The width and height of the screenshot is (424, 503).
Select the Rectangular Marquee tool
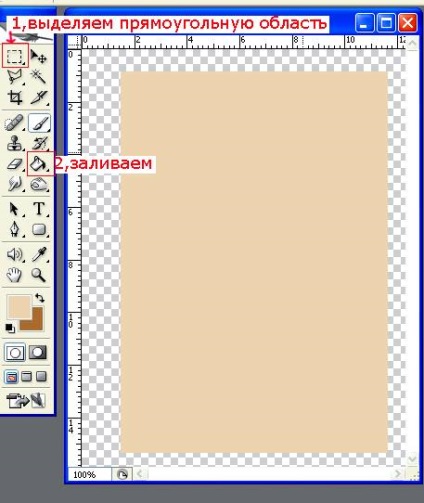(x=15, y=56)
